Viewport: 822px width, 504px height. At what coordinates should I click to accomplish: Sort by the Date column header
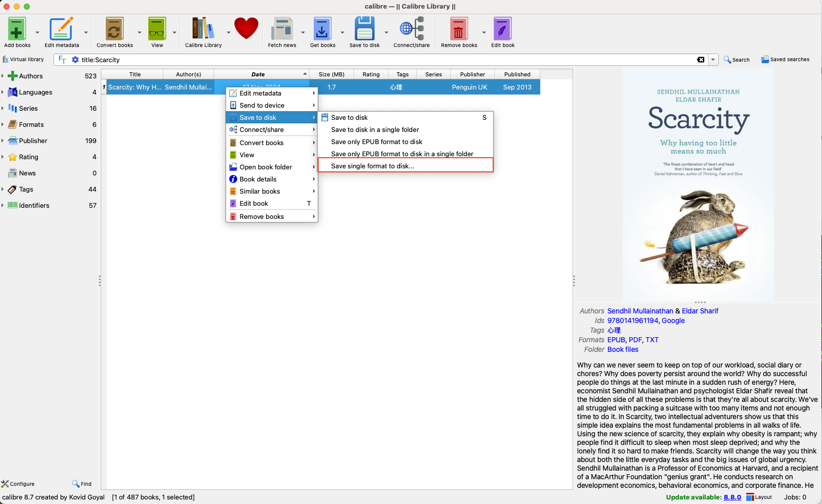point(262,74)
